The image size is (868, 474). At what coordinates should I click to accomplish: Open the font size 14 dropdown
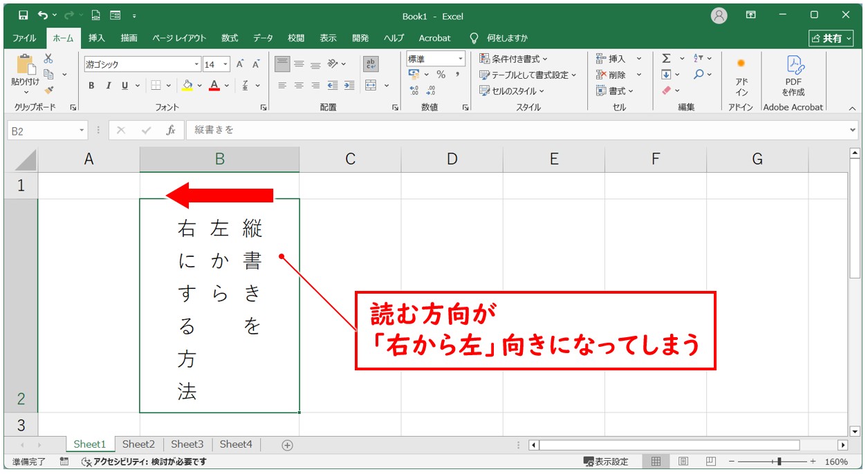click(x=226, y=64)
